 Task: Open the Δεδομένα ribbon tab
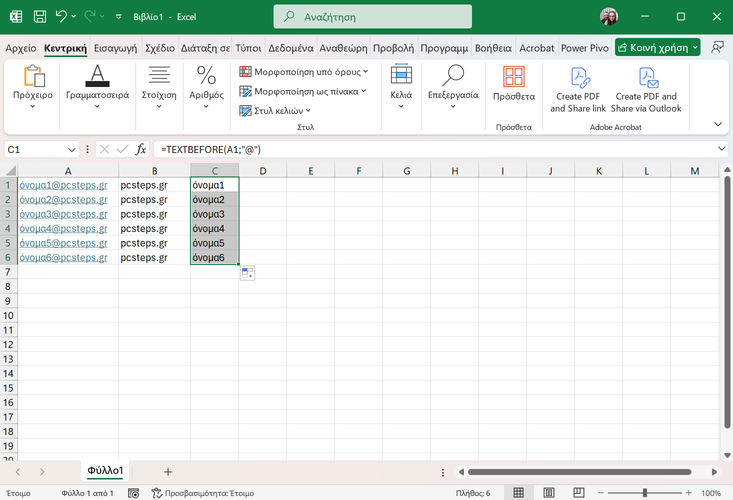tap(291, 48)
